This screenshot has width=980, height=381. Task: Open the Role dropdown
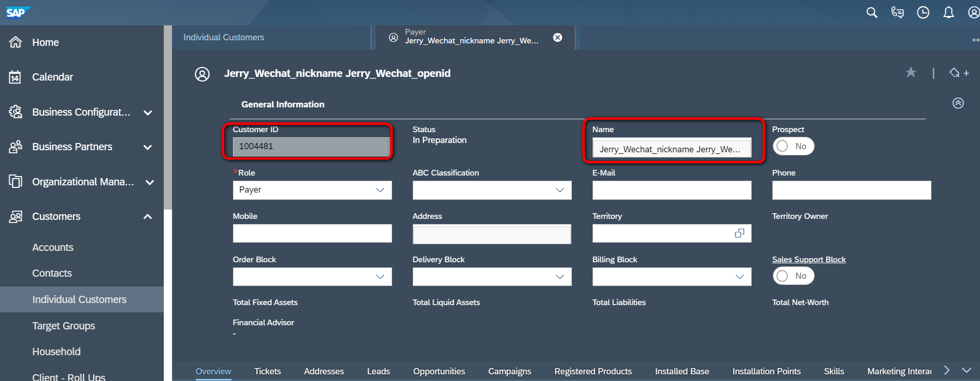(x=380, y=190)
